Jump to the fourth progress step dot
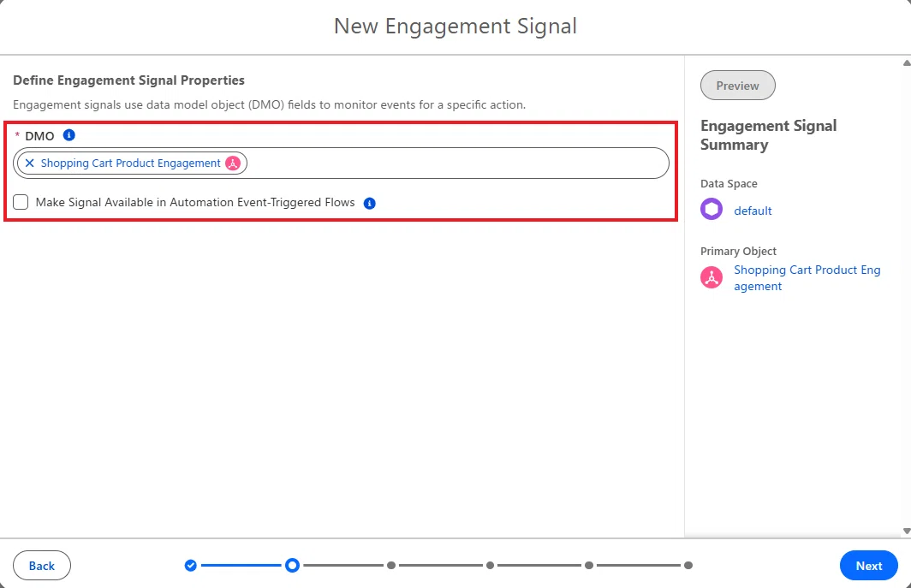Viewport: 911px width, 588px height. click(491, 566)
